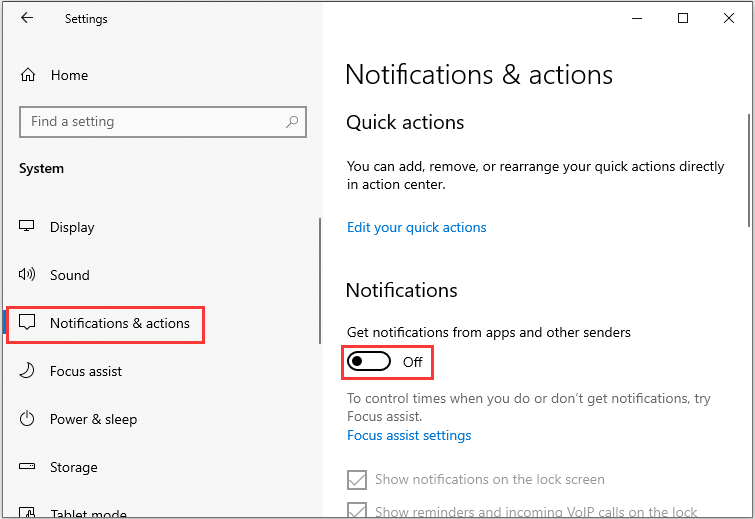Image resolution: width=755 pixels, height=519 pixels.
Task: Click the Notifications & actions page title
Action: [x=479, y=75]
